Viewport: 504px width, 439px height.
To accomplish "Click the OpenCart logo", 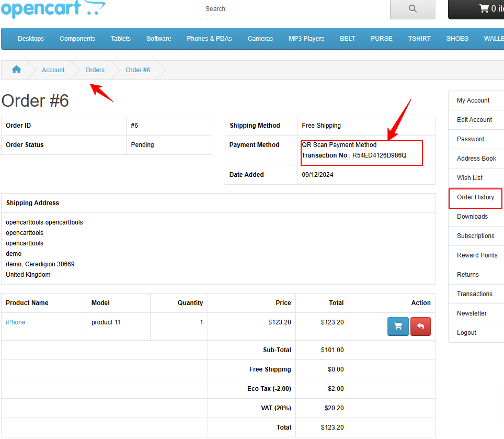I will point(53,8).
